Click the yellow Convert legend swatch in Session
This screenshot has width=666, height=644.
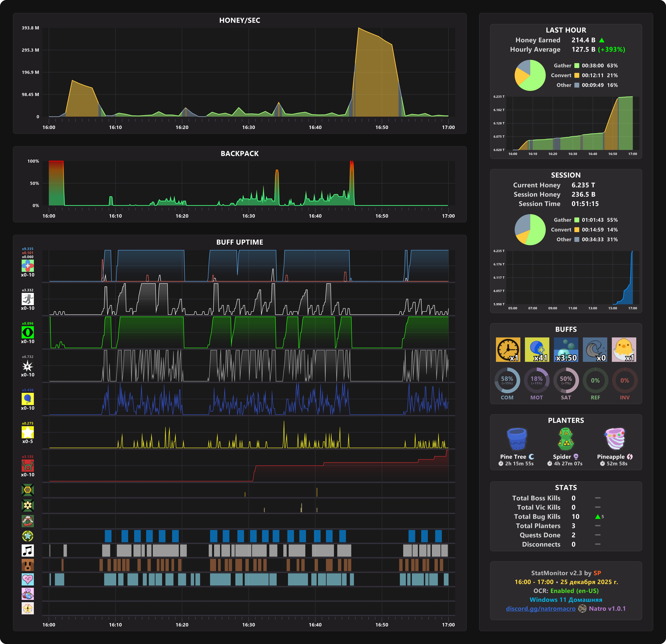pyautogui.click(x=577, y=230)
